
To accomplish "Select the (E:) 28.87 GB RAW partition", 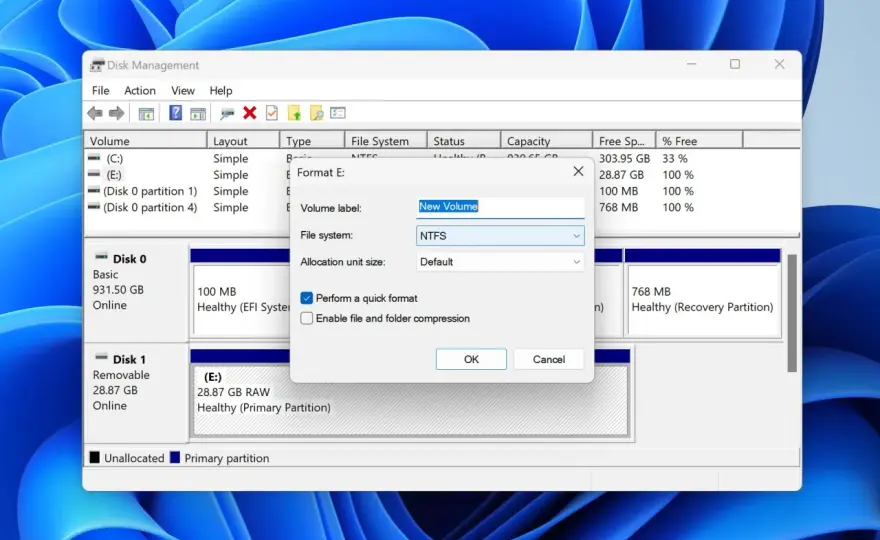I will point(410,400).
